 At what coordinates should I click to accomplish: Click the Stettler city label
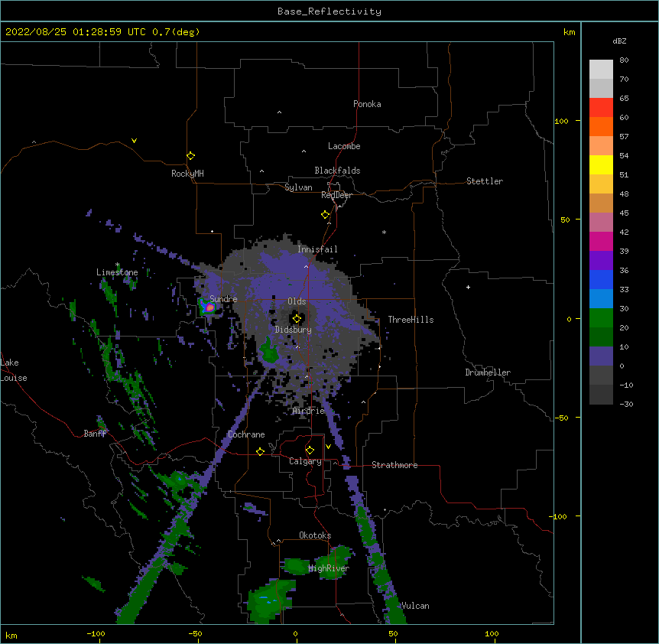pos(485,181)
